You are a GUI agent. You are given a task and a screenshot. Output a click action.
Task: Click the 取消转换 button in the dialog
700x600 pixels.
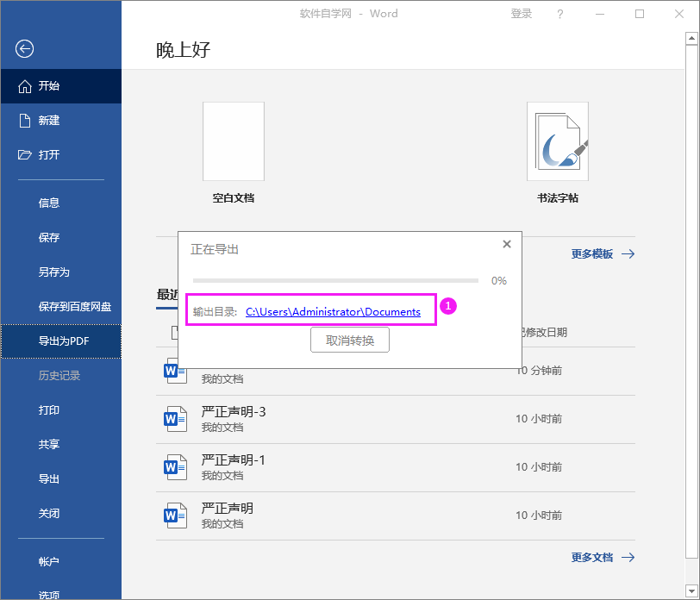(349, 340)
